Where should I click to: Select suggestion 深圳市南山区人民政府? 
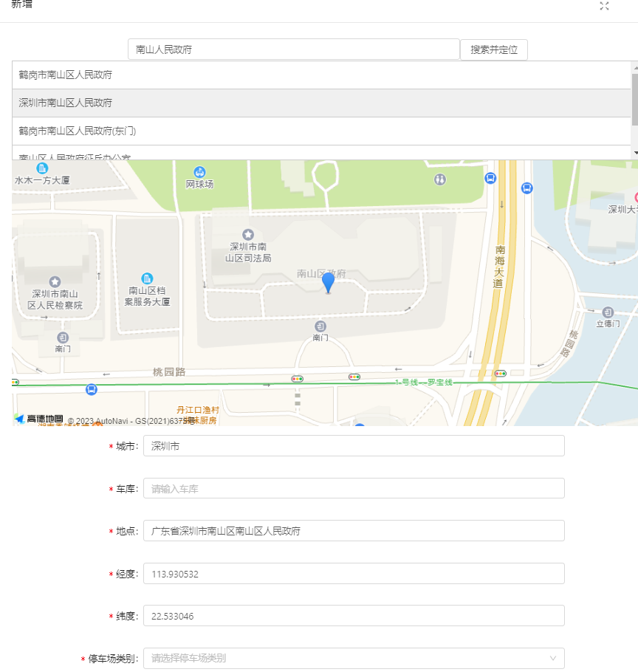(321, 103)
